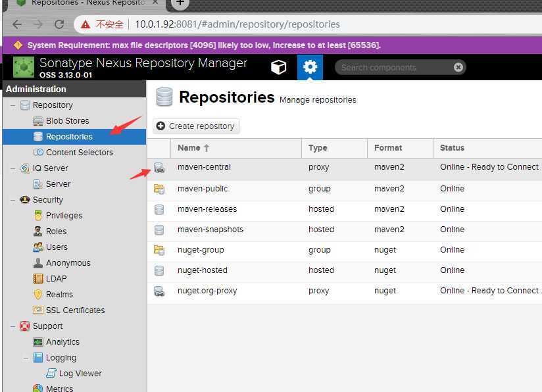Click the Users group icon

tap(38, 247)
